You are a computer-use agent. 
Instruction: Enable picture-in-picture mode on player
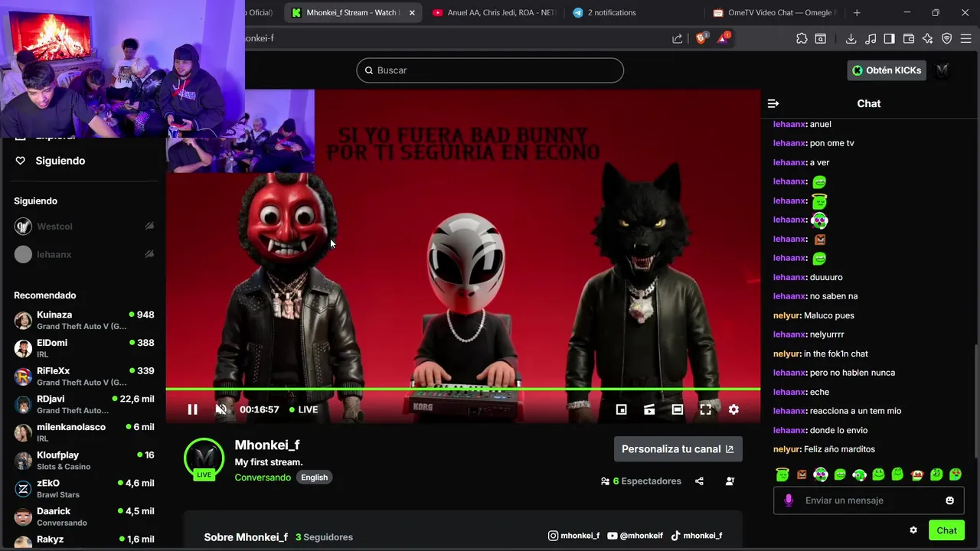click(x=622, y=409)
